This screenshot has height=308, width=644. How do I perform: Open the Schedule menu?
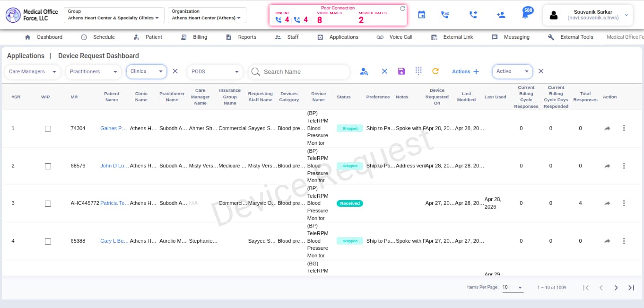[x=98, y=37]
